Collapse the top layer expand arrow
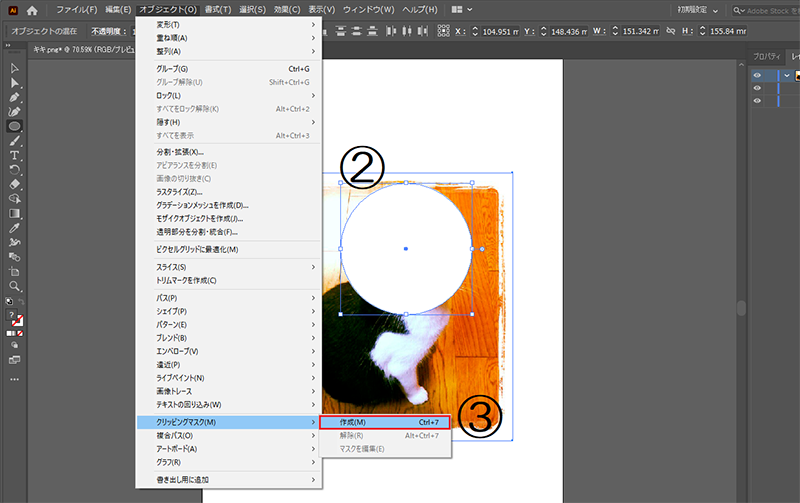 coord(786,75)
